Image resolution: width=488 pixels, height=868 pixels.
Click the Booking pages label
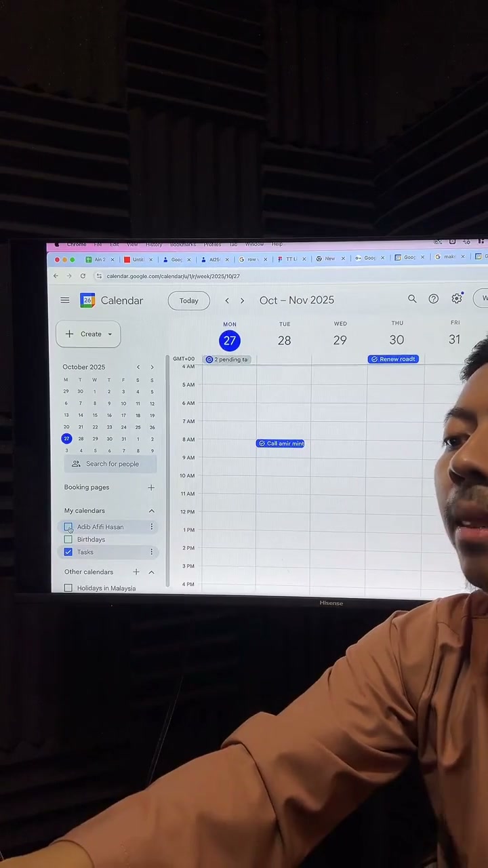point(87,488)
